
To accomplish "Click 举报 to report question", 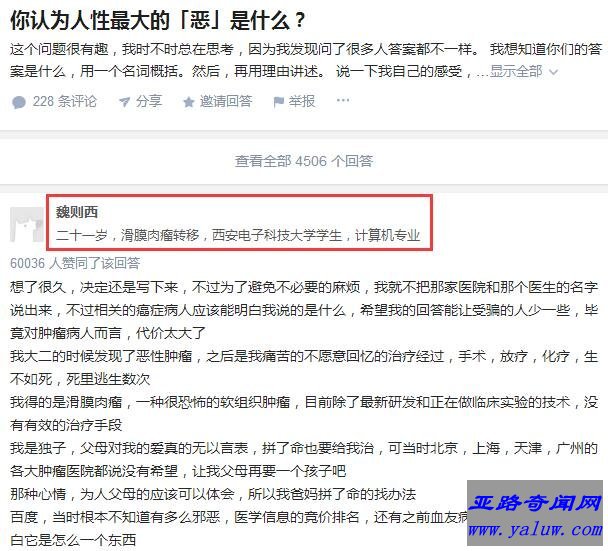I will coord(302,102).
